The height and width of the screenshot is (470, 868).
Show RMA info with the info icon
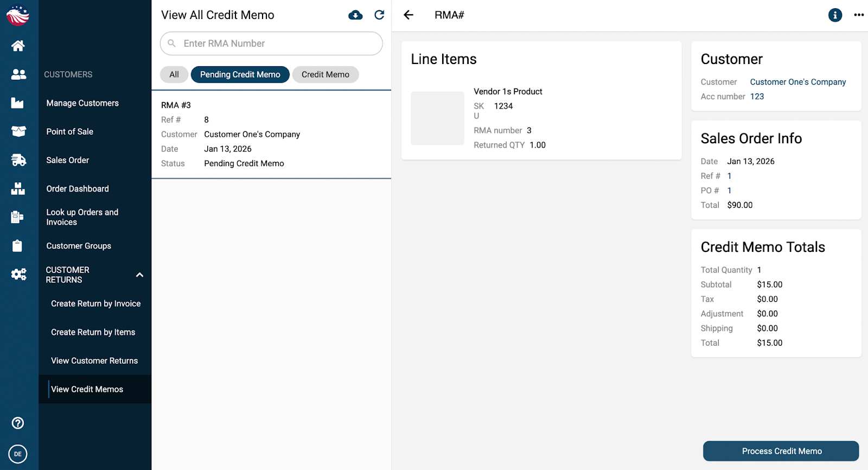835,15
